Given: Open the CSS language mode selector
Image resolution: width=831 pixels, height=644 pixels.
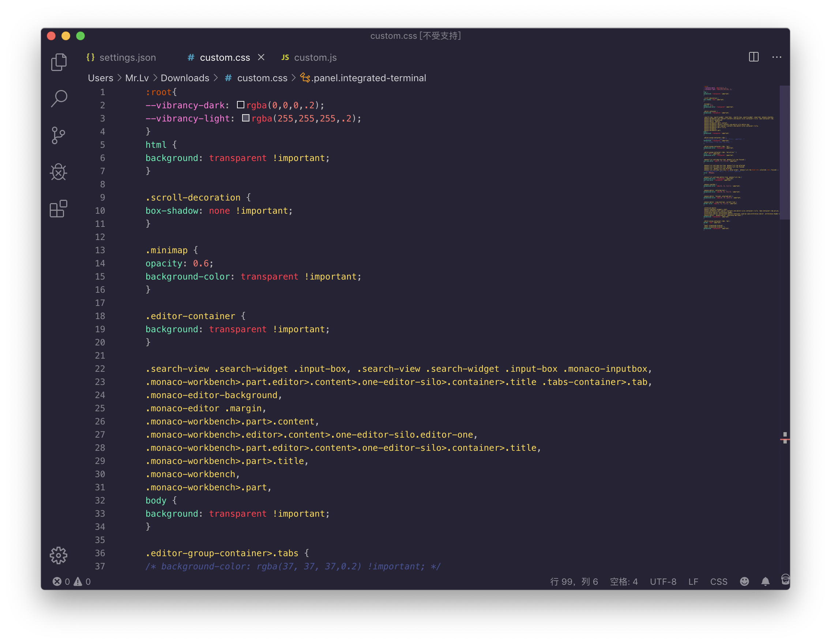Looking at the screenshot, I should coord(718,581).
